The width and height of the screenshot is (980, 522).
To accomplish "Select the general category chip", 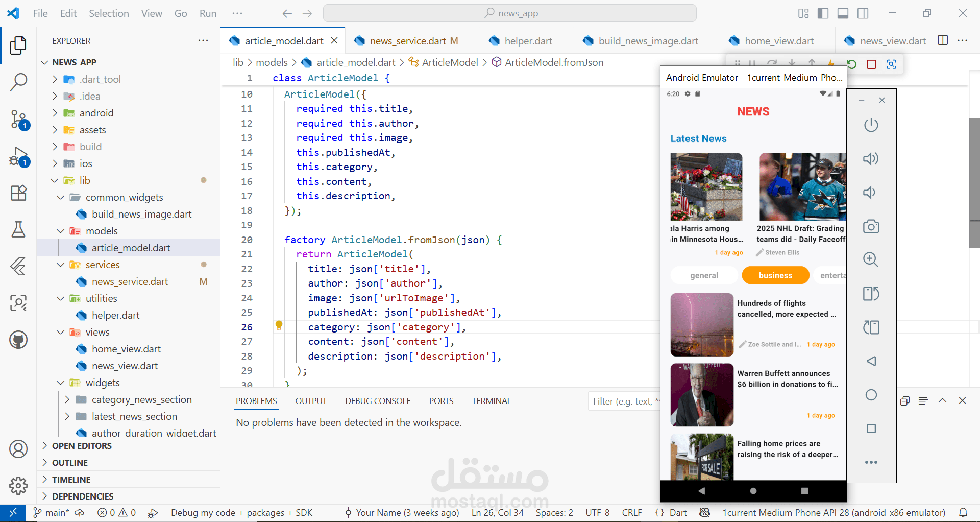I will click(x=704, y=275).
